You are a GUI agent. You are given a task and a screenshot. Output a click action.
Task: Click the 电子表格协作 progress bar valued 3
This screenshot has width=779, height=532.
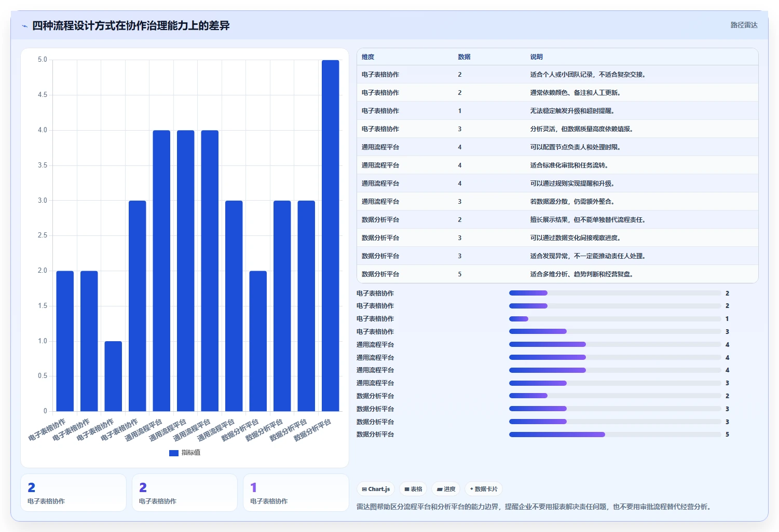coord(615,332)
